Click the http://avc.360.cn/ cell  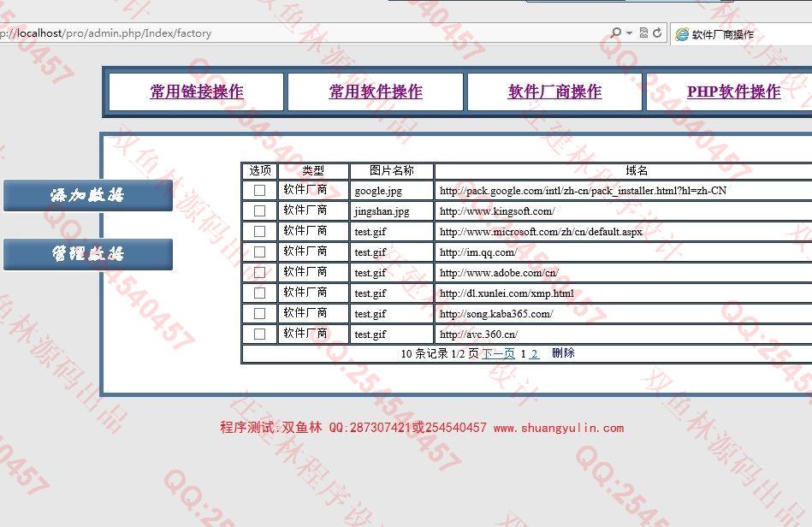pyautogui.click(x=624, y=334)
